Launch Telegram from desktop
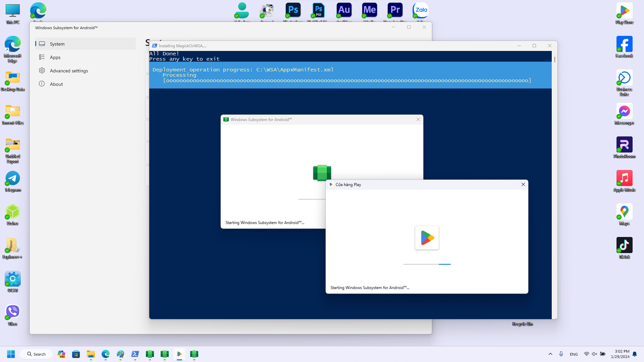The width and height of the screenshot is (644, 362). coord(13,181)
